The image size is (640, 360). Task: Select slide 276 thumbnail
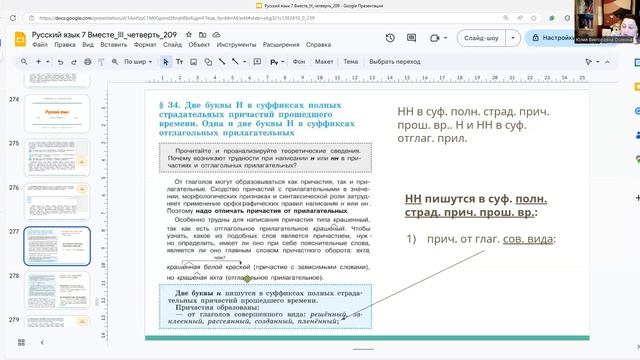(x=57, y=202)
